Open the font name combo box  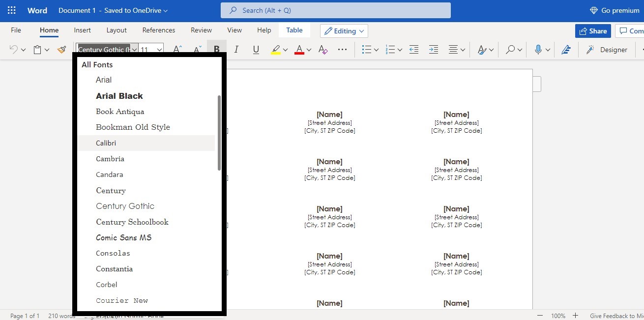[x=107, y=50]
